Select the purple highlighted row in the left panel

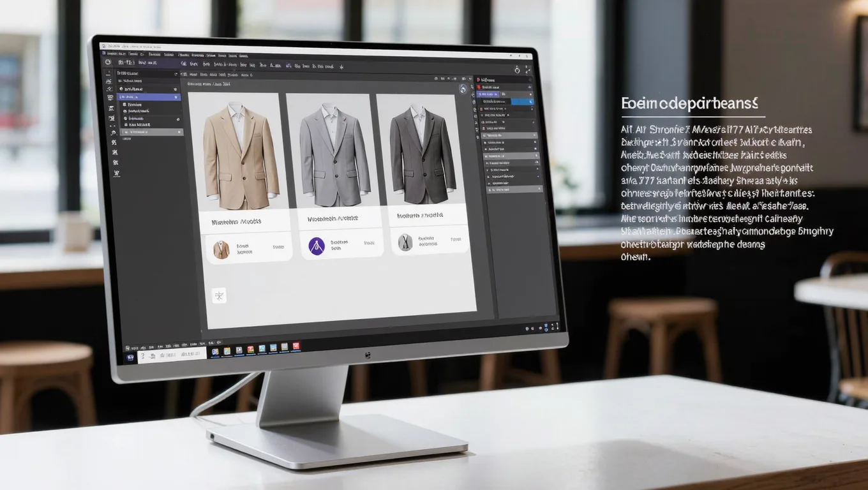[149, 97]
